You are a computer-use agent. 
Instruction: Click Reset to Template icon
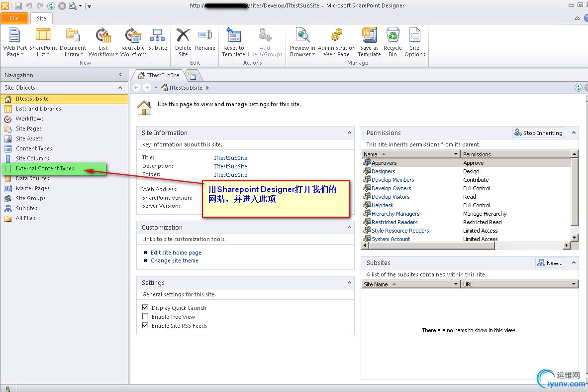pyautogui.click(x=233, y=36)
